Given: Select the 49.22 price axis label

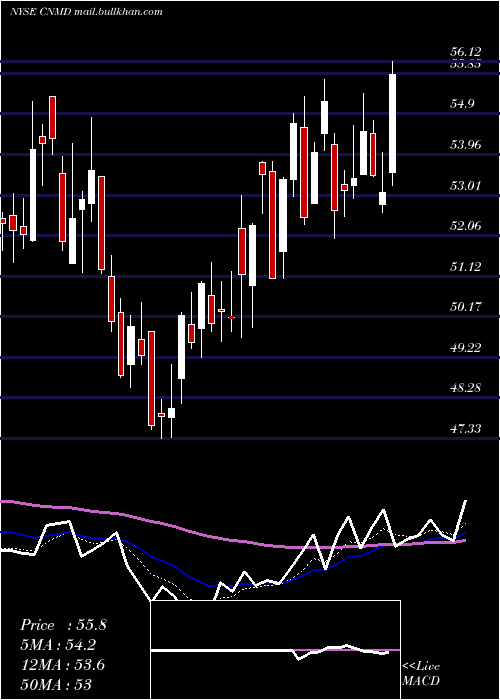Looking at the screenshot, I should pyautogui.click(x=466, y=348).
